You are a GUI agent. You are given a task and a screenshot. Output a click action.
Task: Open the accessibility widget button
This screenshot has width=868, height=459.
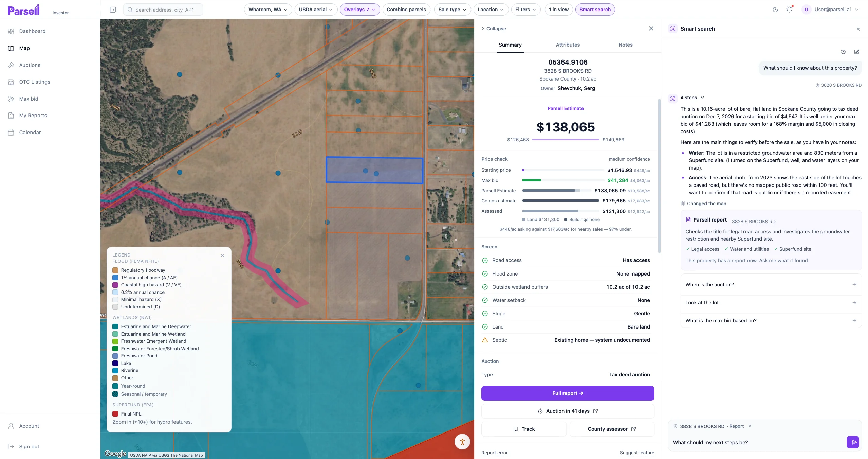pyautogui.click(x=462, y=442)
